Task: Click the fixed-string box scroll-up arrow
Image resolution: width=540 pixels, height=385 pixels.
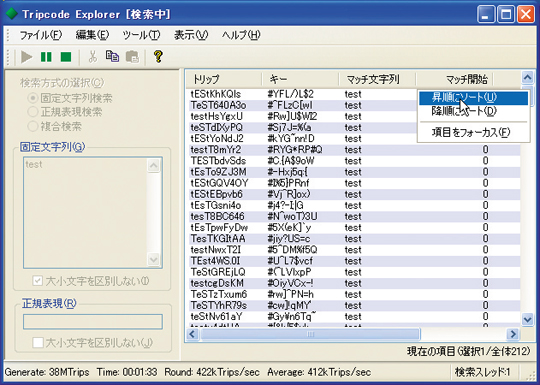Action: tap(153, 166)
